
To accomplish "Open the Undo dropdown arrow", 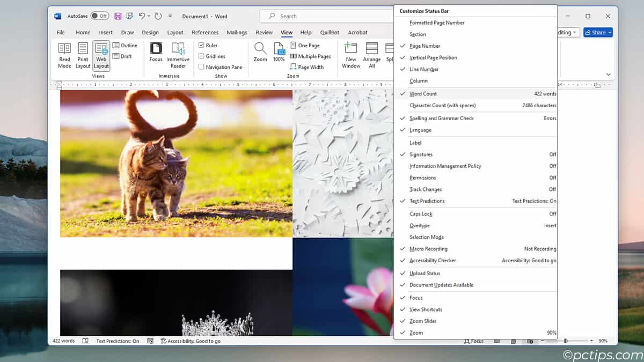I will pos(149,16).
